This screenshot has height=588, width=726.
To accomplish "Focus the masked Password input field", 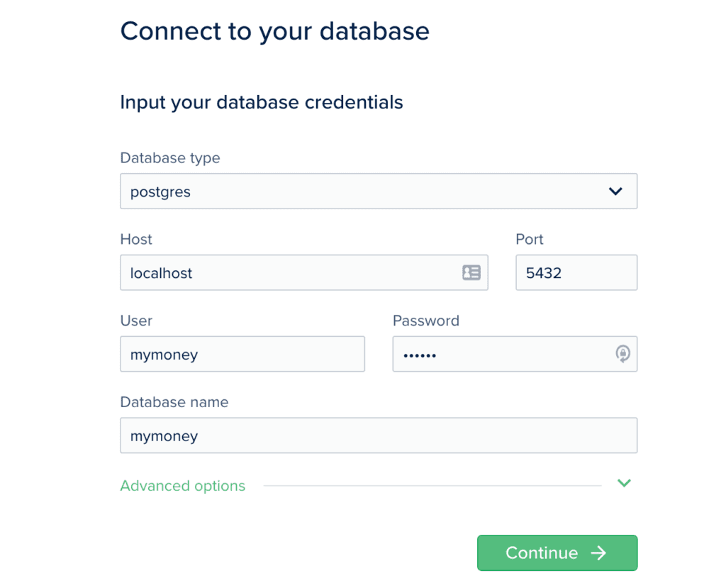I will point(515,354).
